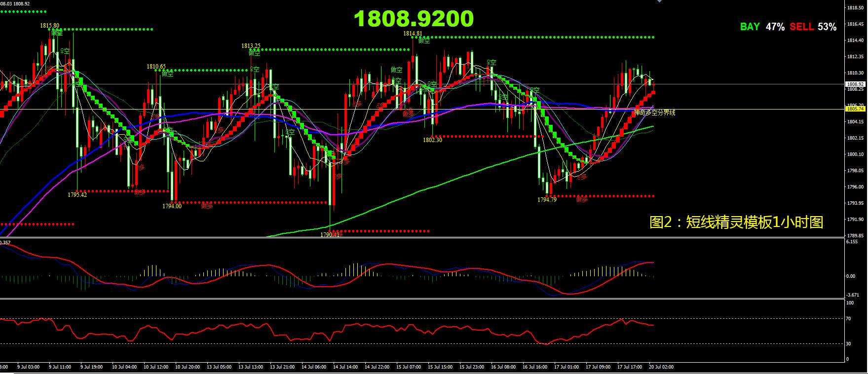Image resolution: width=868 pixels, height=374 pixels.
Task: Click the 16 Jul 16:00 time label
Action: tap(535, 367)
